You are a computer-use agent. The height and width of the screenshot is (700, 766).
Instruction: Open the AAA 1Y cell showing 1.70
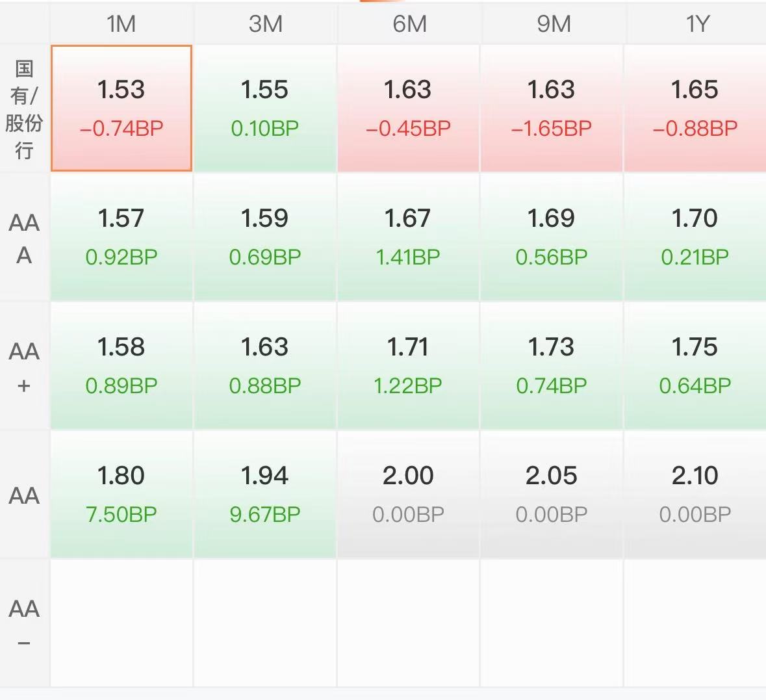click(x=695, y=238)
